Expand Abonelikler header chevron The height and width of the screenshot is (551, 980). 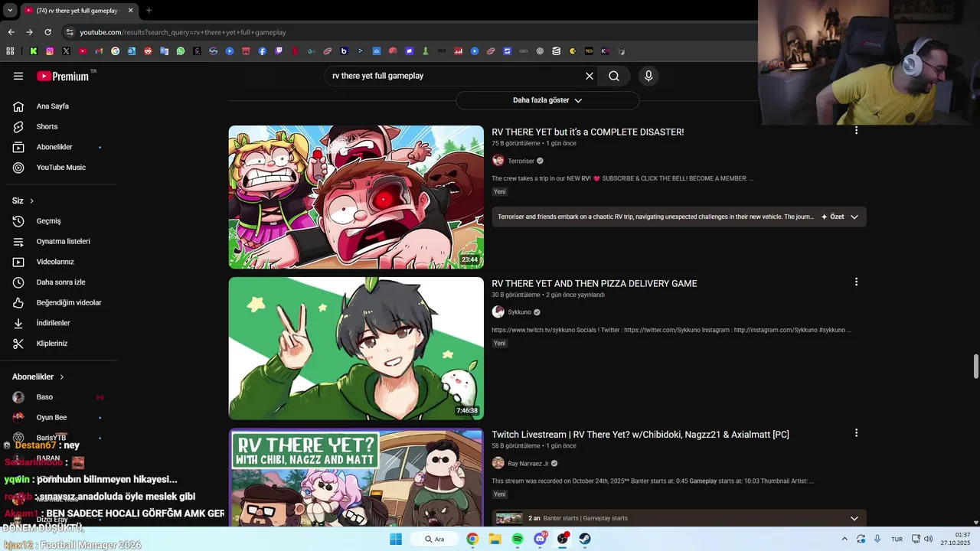click(x=62, y=377)
